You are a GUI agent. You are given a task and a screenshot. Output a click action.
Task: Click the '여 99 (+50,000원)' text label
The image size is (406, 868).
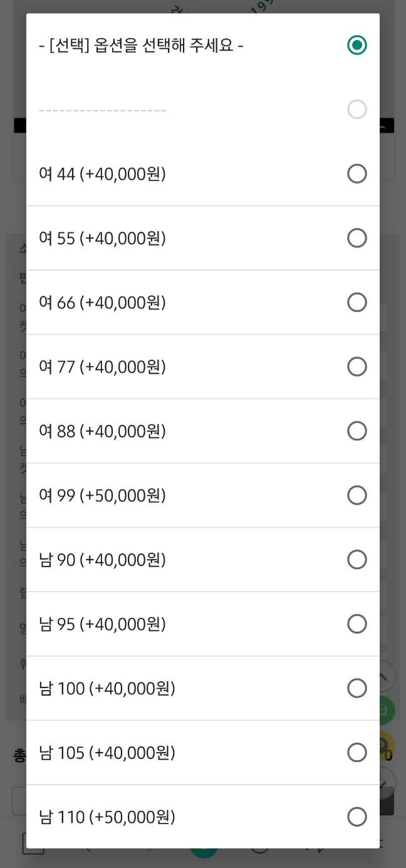(102, 496)
